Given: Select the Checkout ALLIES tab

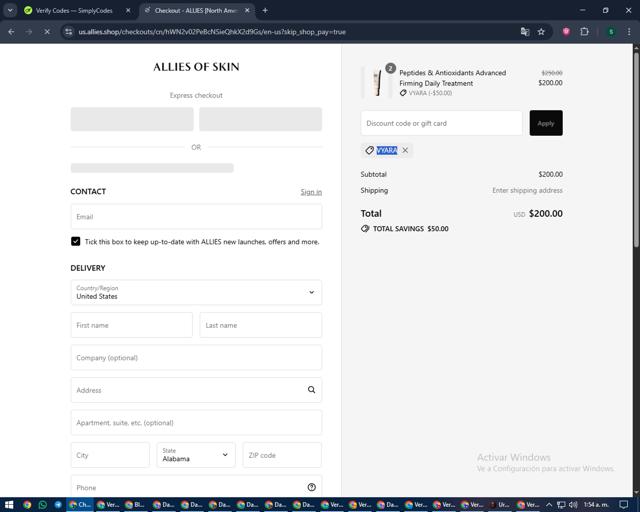Looking at the screenshot, I should click(196, 11).
